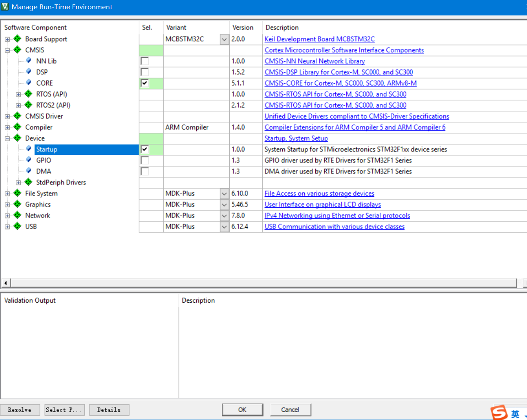Open the File System MDK-Plus variant dropdown
This screenshot has width=527, height=420.
[x=224, y=194]
